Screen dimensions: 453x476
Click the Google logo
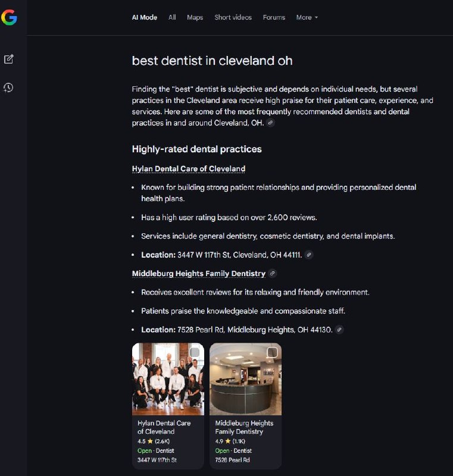9,17
